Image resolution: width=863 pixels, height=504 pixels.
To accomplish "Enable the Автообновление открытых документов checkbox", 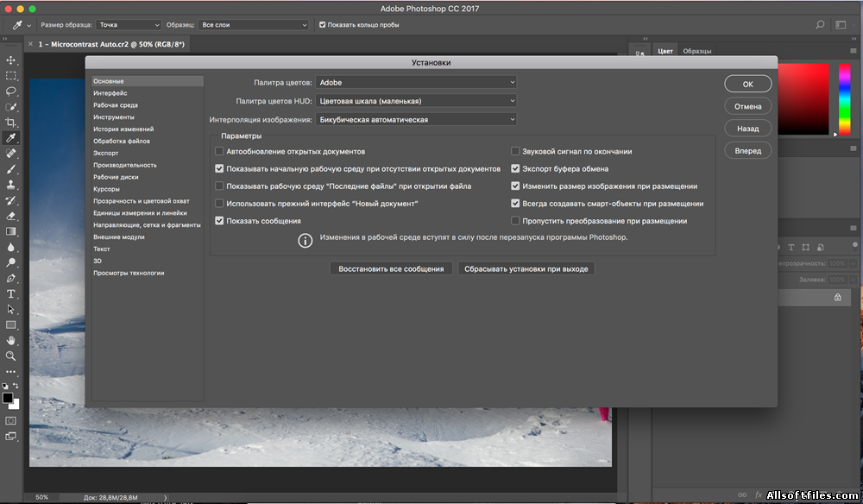I will (219, 152).
